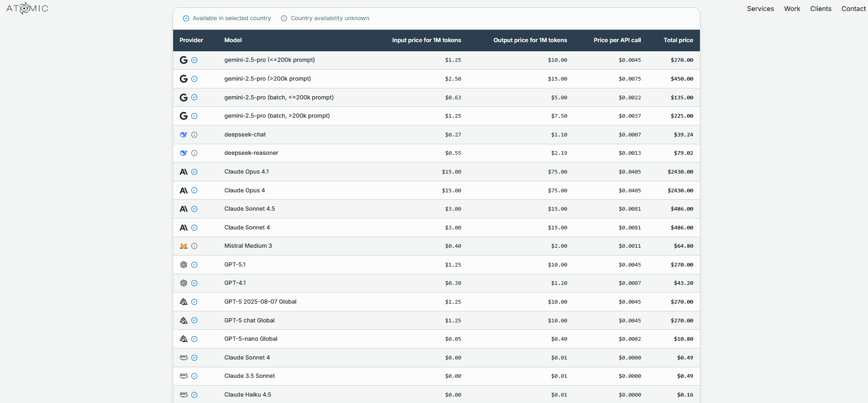
Task: Navigate to the Contact page
Action: coord(853,9)
